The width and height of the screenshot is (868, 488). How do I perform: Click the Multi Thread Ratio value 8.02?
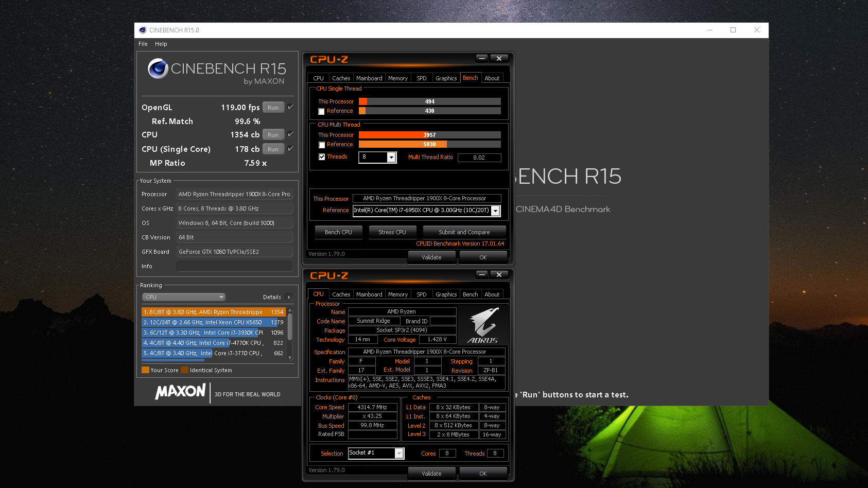(479, 158)
